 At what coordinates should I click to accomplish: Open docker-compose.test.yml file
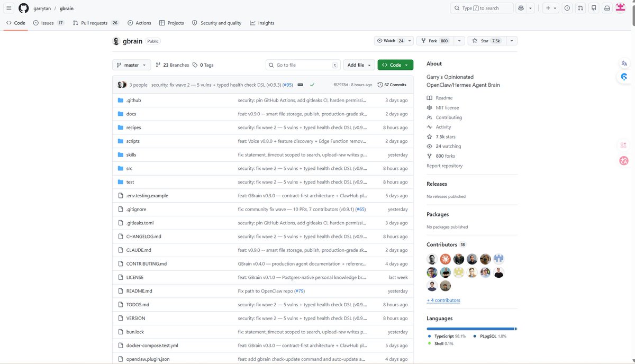point(152,345)
